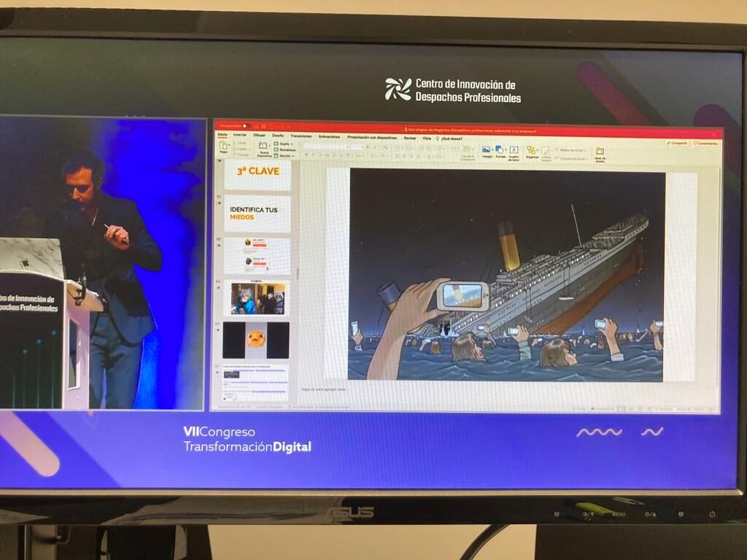Click the lightbulb ¿Qué desea? search
Image resolution: width=747 pixels, height=560 pixels.
(449, 139)
